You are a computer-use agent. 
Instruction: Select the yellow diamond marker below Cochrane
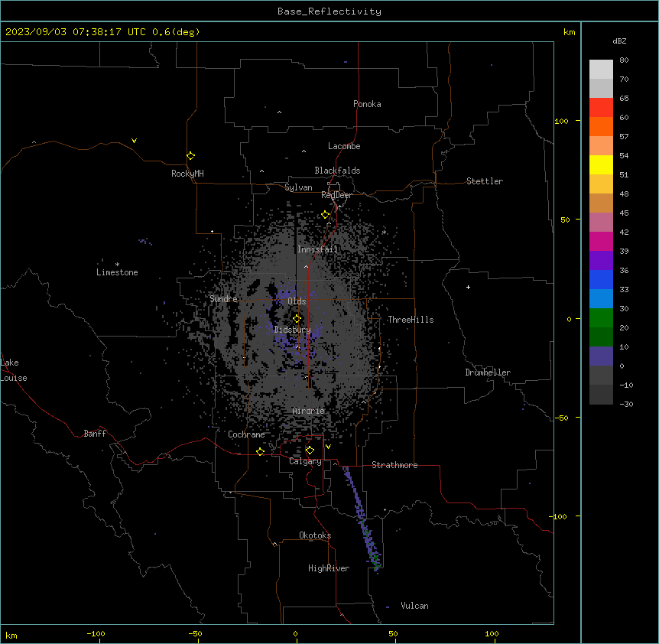(260, 451)
